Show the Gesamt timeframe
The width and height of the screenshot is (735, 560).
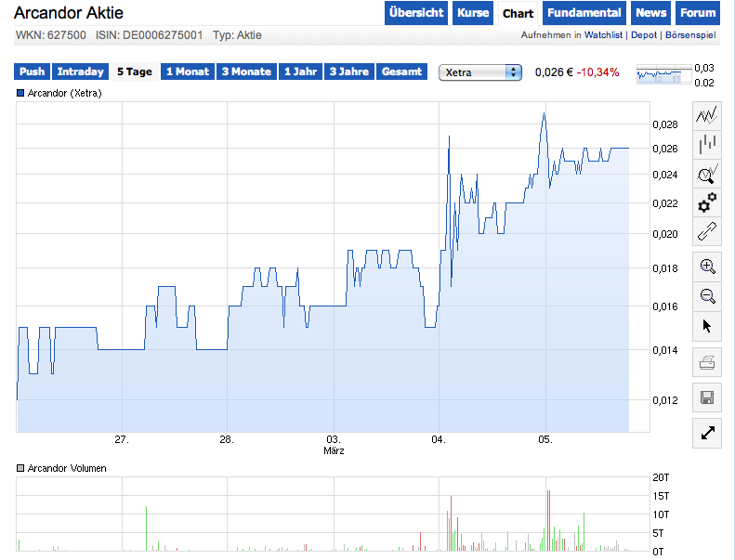click(401, 72)
